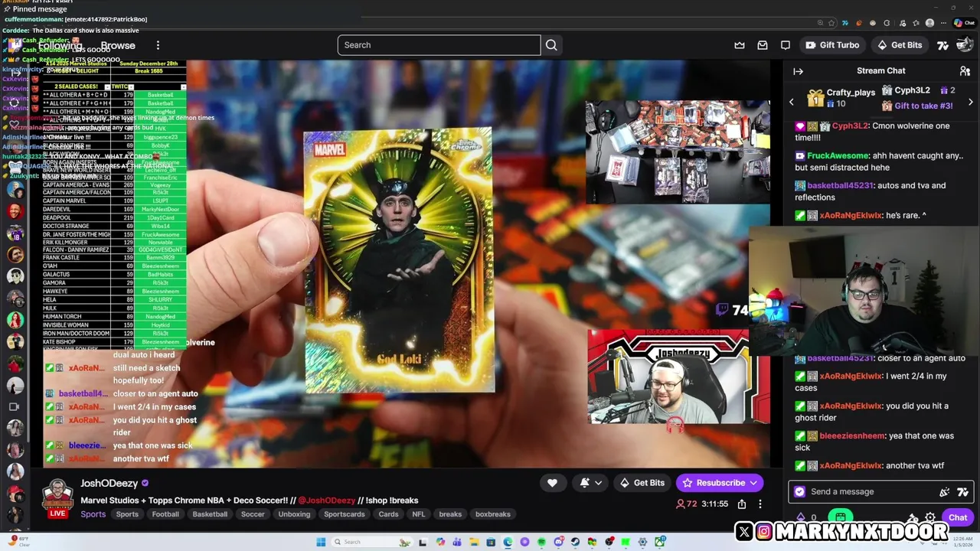Open the notifications inbox icon
Screen dimensions: 980x551
pyautogui.click(x=763, y=45)
